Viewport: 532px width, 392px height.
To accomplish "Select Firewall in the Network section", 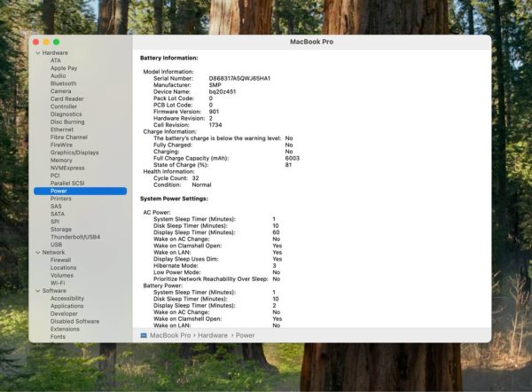I will [x=61, y=260].
